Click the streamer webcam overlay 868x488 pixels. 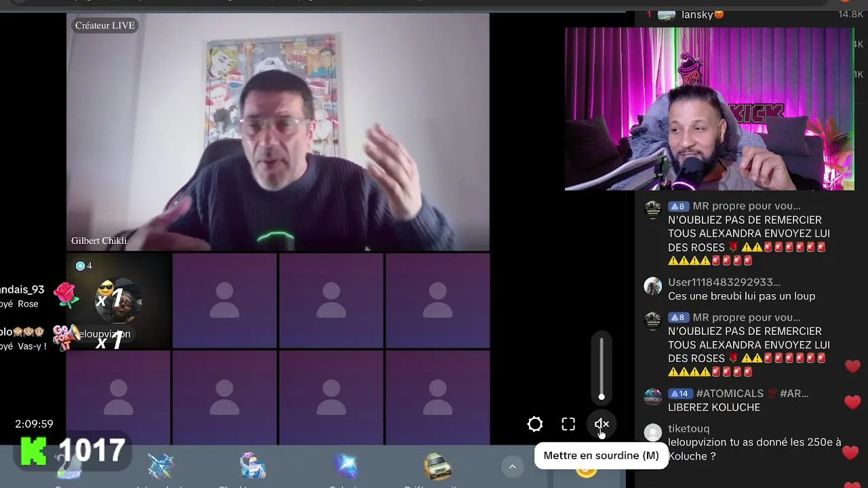tap(709, 109)
